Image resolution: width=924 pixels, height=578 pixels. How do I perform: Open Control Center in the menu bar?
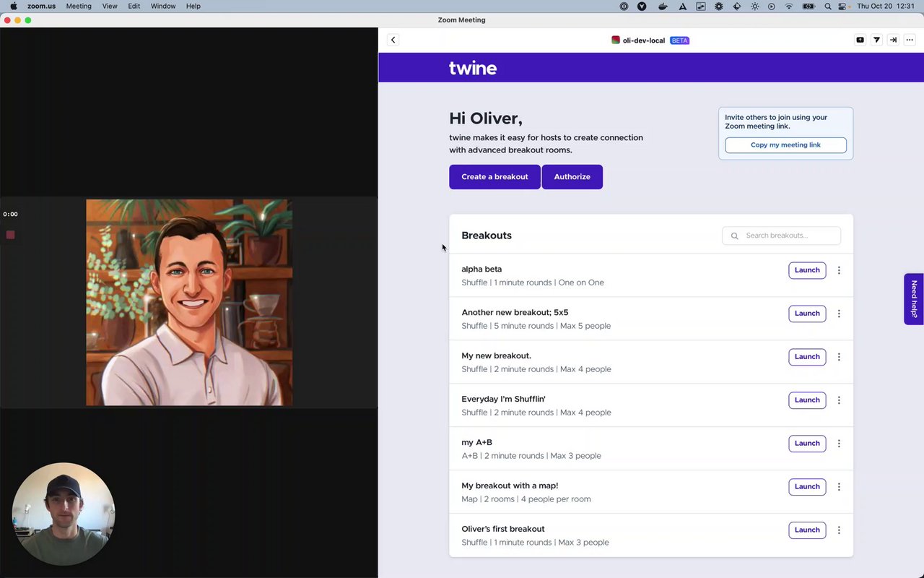point(842,6)
